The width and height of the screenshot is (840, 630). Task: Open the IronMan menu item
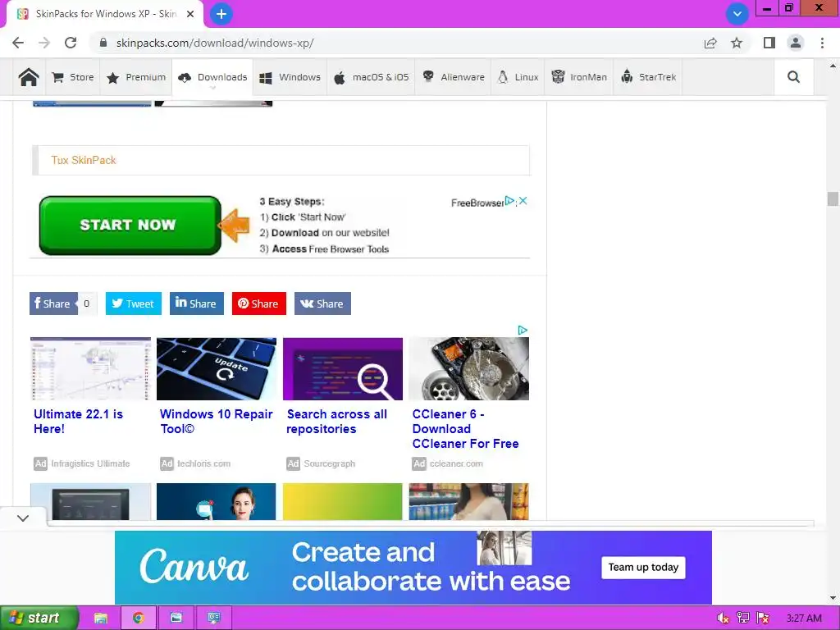579,77
